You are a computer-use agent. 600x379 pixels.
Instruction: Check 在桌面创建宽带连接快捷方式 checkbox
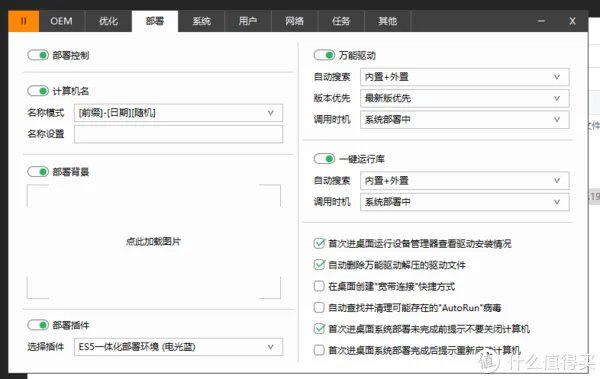click(319, 286)
